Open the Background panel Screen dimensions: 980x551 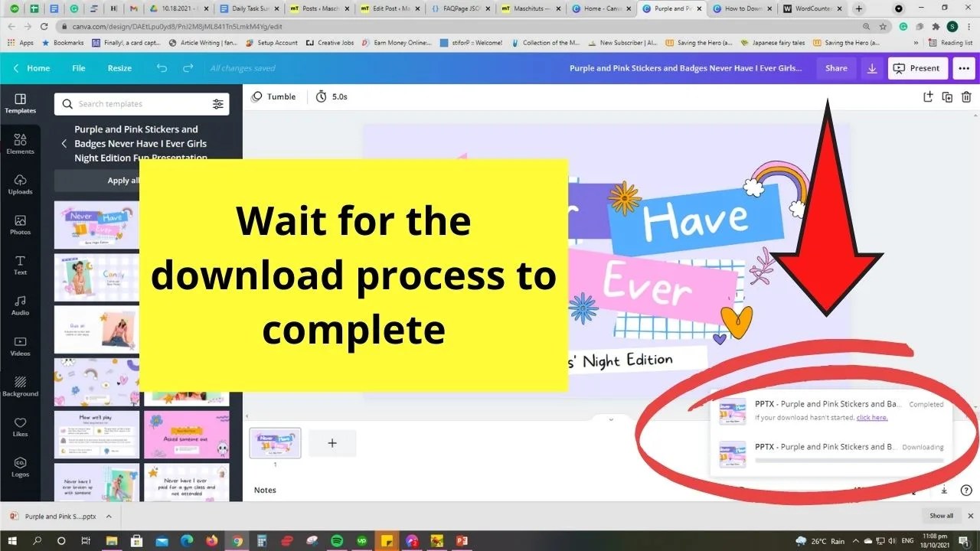click(20, 385)
